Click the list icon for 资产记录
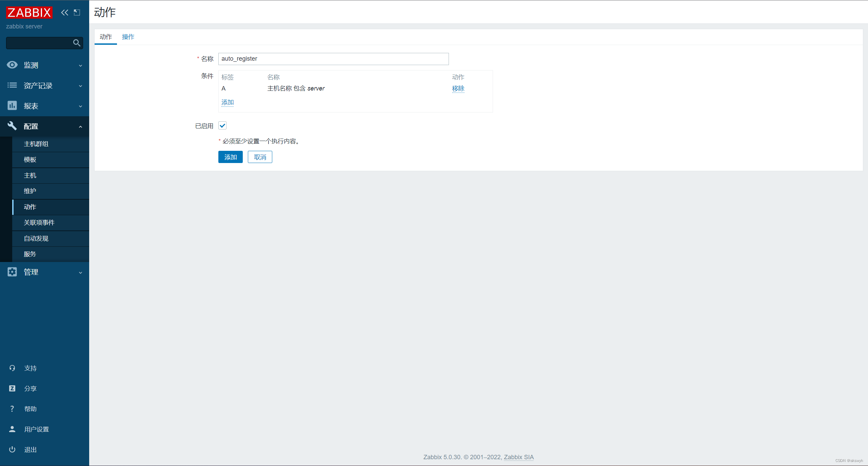The height and width of the screenshot is (466, 868). (x=12, y=85)
